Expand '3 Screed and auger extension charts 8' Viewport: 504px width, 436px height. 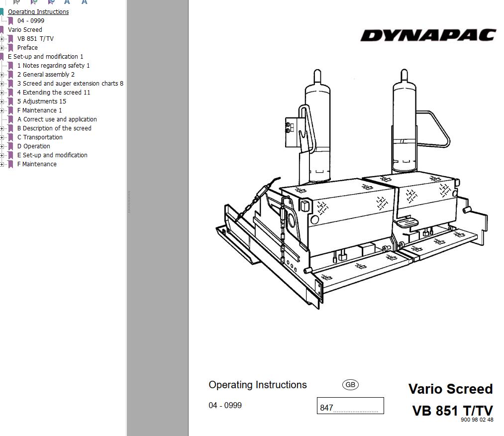click(x=2, y=84)
